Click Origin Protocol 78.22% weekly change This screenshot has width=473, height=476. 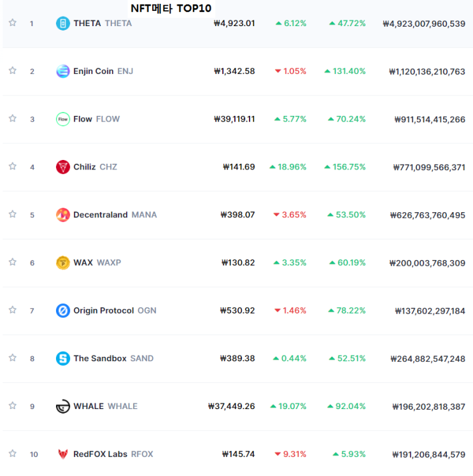click(347, 310)
